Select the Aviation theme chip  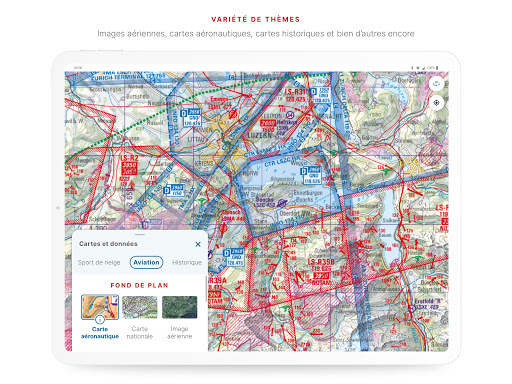146,262
